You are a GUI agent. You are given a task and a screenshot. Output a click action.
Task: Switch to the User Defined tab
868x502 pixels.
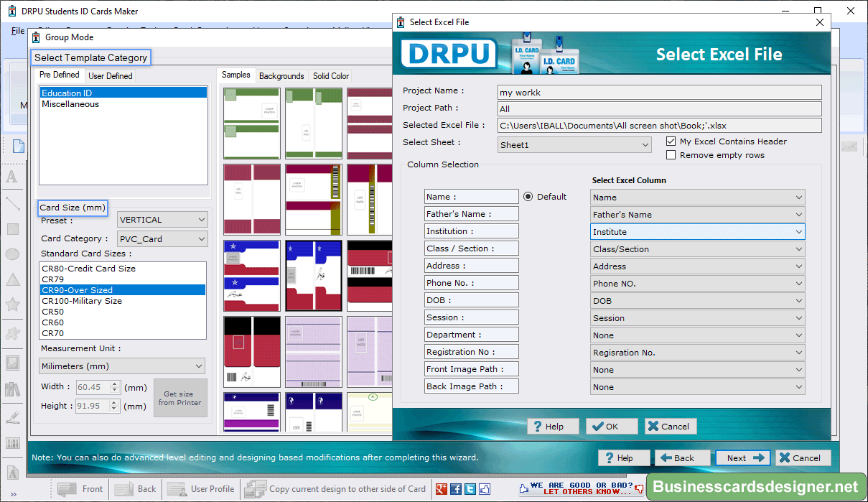click(111, 76)
